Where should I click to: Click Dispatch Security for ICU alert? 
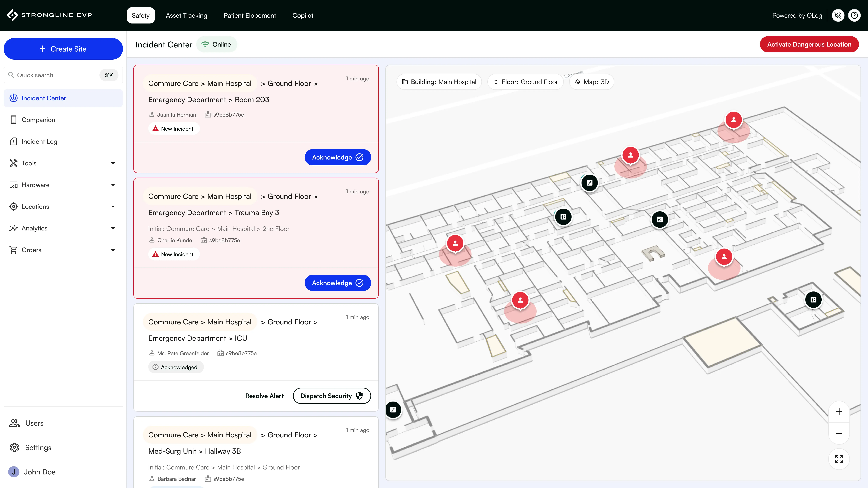(332, 396)
